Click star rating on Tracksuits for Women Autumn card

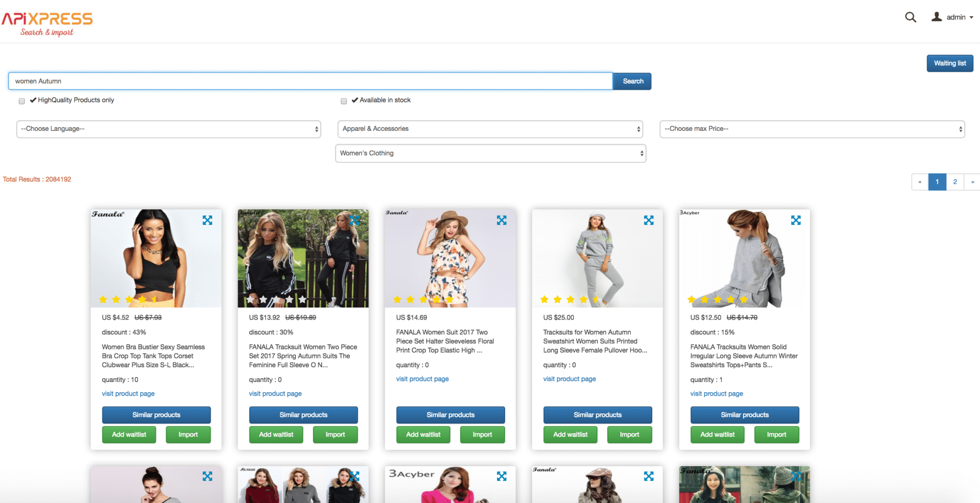click(x=570, y=299)
